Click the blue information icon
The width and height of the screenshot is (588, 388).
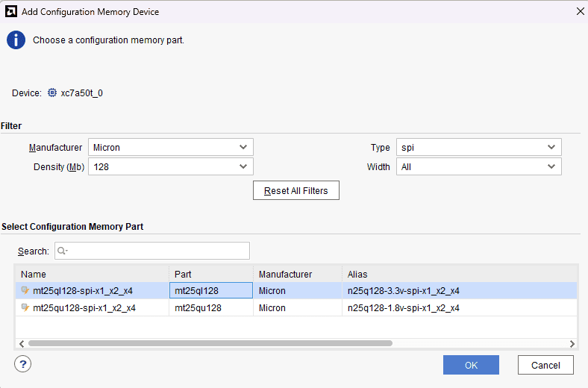[16, 40]
